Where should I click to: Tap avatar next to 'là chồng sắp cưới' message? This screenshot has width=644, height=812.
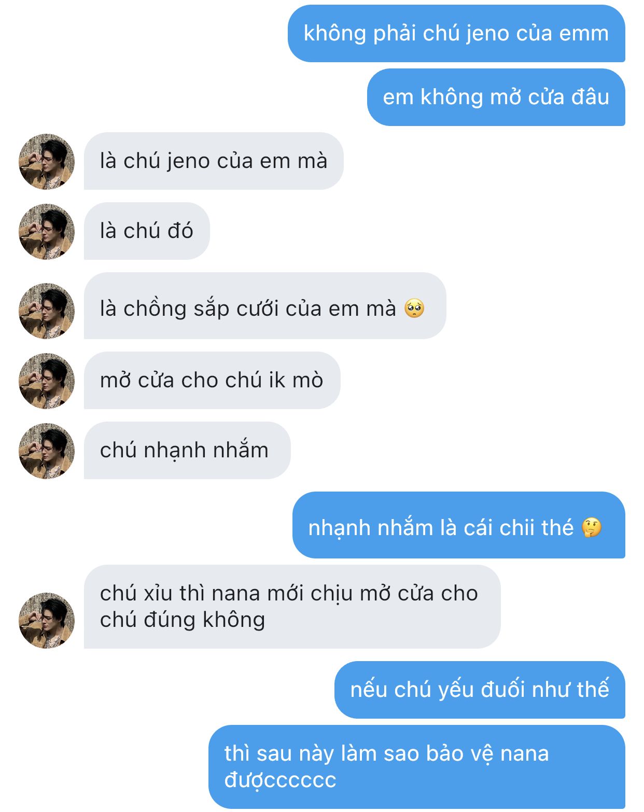[x=47, y=311]
